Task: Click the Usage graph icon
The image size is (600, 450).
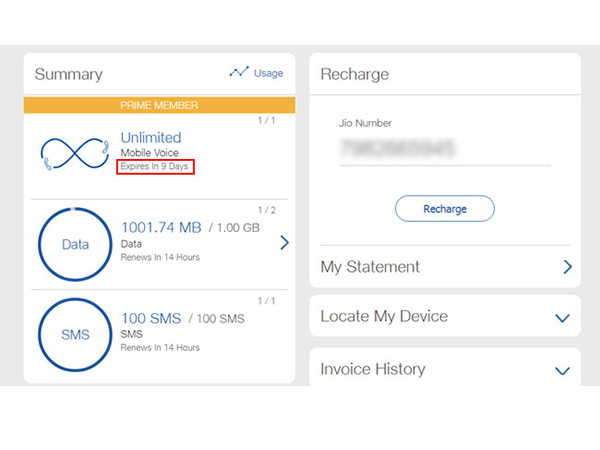Action: [237, 73]
